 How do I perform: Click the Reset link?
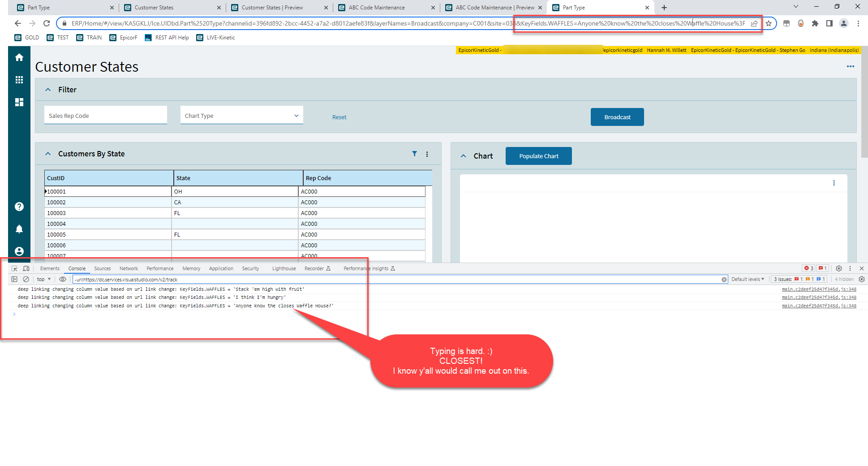coord(339,117)
